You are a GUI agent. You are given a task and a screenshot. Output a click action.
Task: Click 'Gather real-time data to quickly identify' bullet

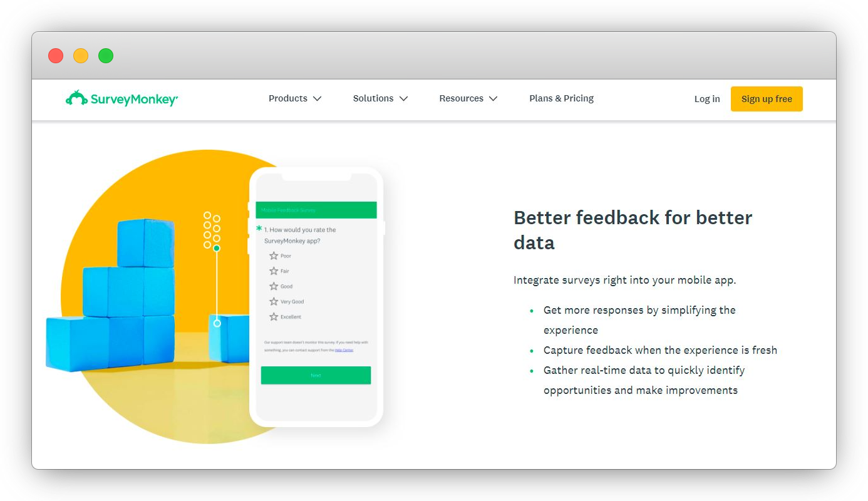point(644,380)
